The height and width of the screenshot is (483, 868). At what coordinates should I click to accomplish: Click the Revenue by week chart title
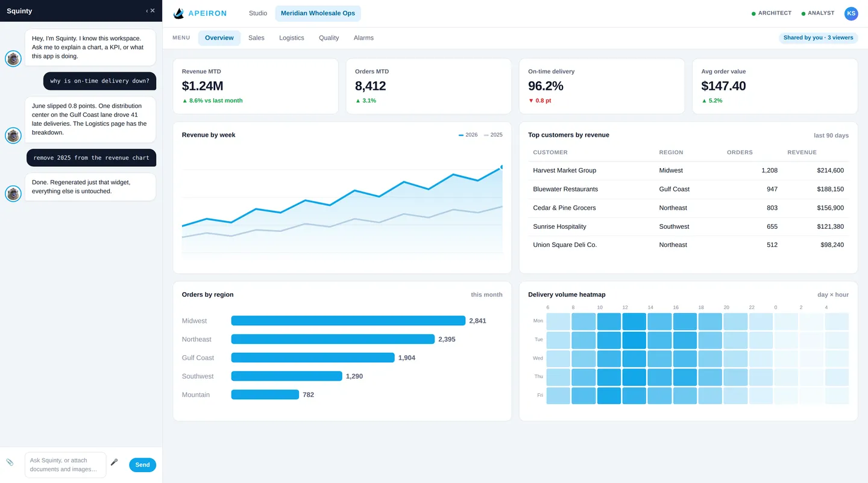tap(209, 135)
